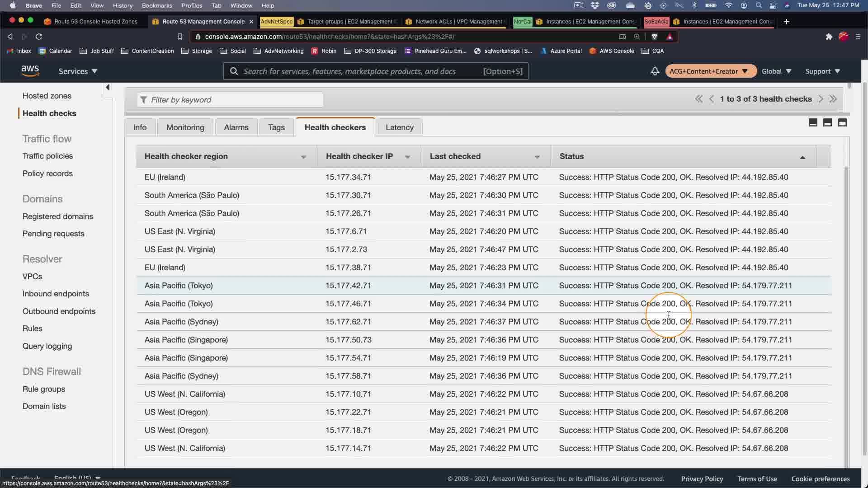Click the Brave Shields lion icon
This screenshot has height=488, width=868.
pos(654,37)
